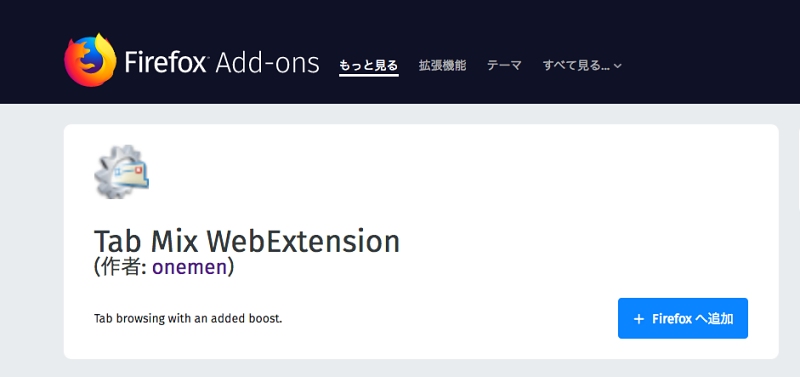This screenshot has width=800, height=377.
Task: Open the 拡張機能 section
Action: [442, 65]
